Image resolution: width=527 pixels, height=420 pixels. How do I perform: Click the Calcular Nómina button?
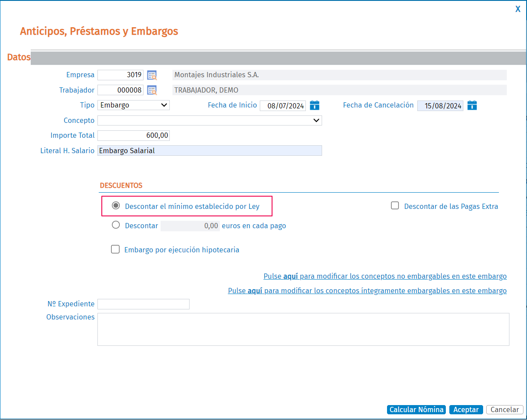pyautogui.click(x=416, y=409)
